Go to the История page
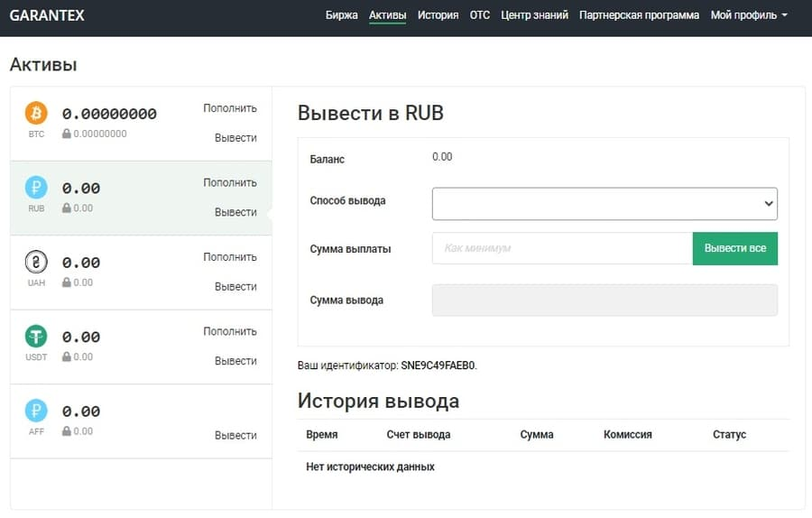Screen dimensions: 812x518 (x=438, y=15)
